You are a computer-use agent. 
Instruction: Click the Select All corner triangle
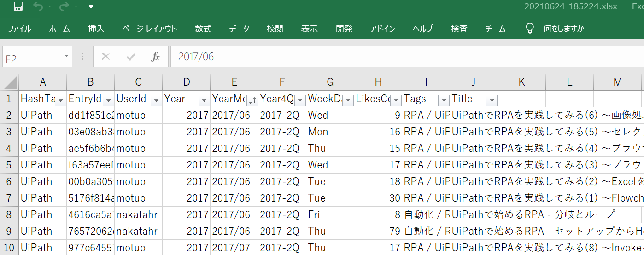(10, 82)
